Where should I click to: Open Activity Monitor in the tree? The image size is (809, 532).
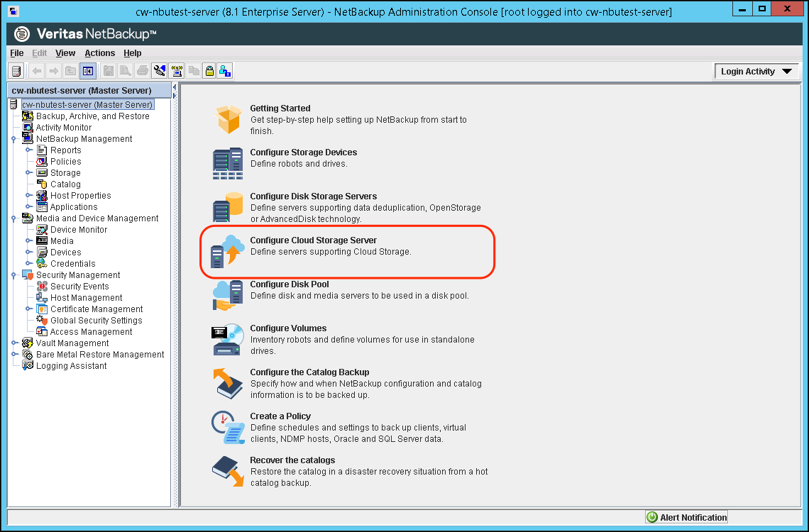coord(63,128)
